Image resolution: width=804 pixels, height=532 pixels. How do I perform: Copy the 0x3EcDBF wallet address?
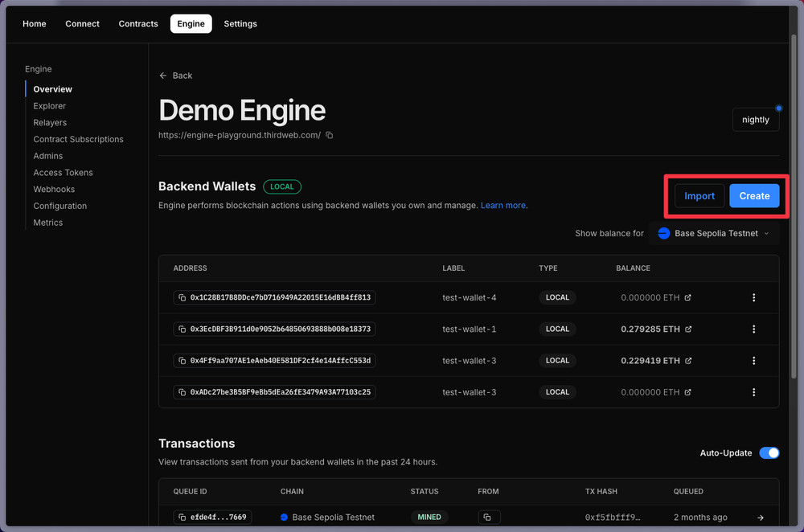coord(183,329)
